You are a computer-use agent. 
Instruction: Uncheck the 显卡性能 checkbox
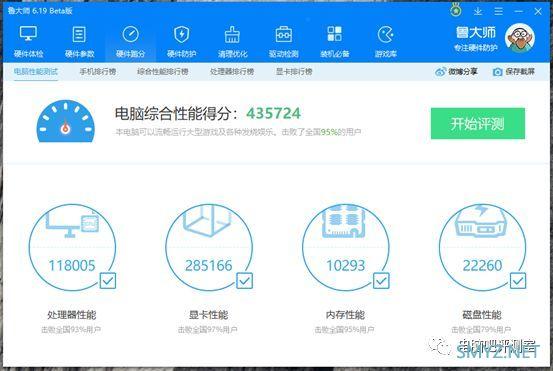[x=244, y=281]
